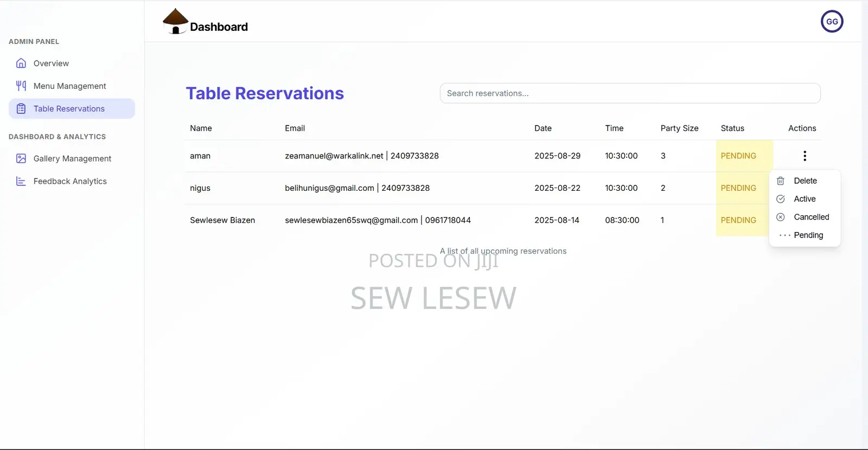Select Pending from the actions menu

click(808, 235)
